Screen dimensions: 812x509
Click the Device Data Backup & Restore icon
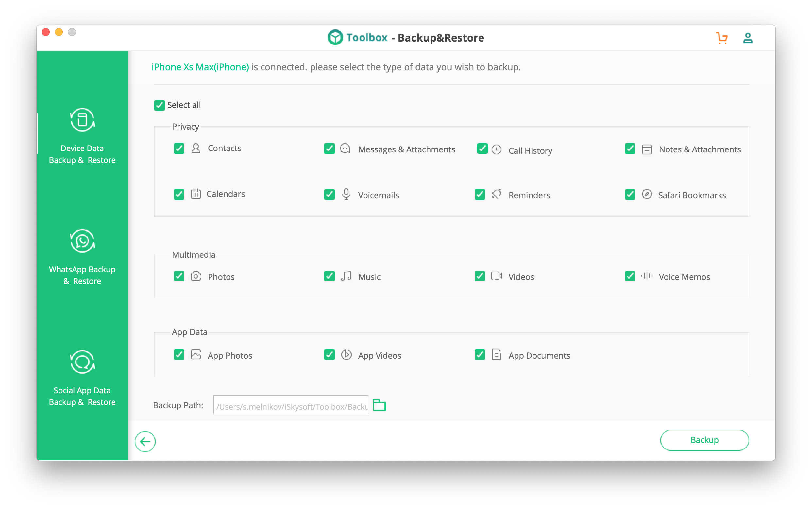82,120
